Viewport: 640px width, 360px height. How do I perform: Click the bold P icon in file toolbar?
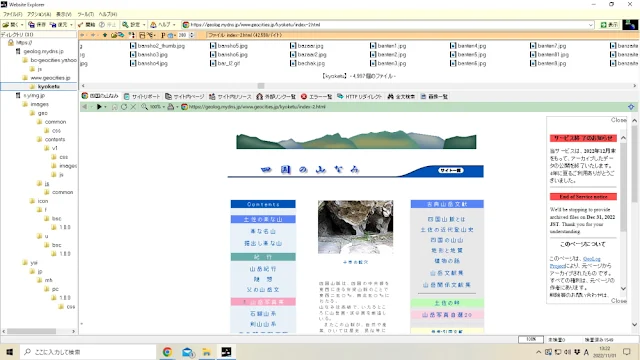click(x=163, y=35)
